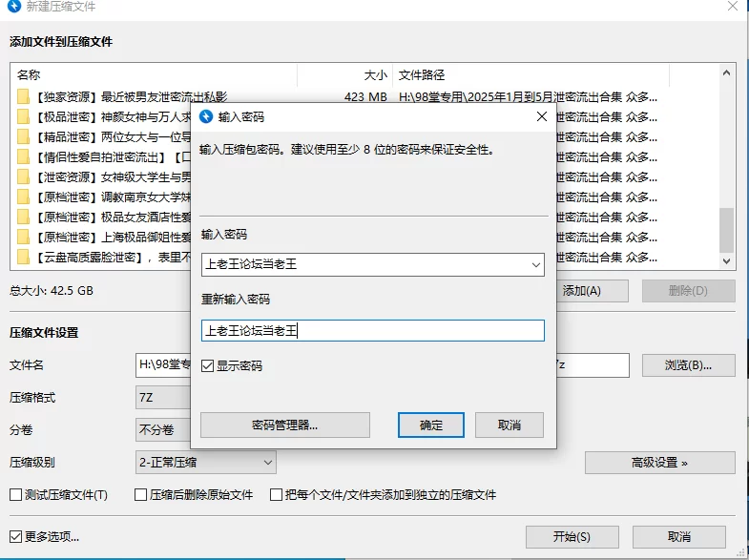Click file list scroll-down arrow
Viewport: 749px width, 560px height.
726,261
